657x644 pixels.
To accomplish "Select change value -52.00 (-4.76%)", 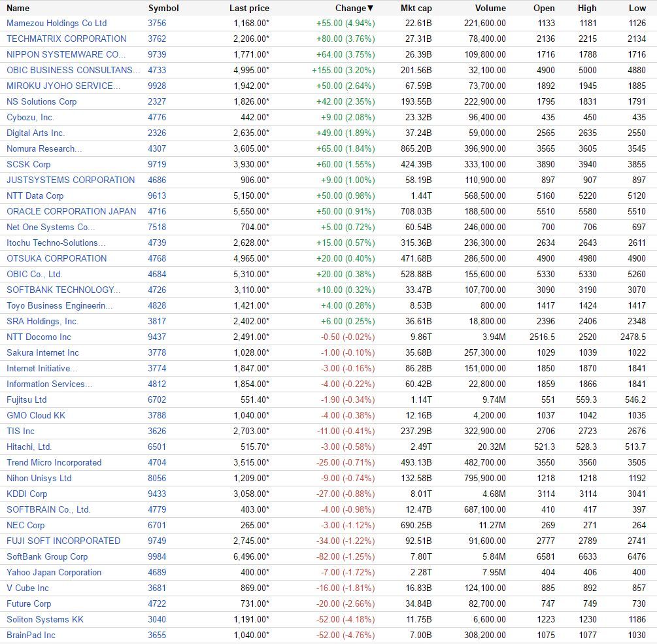I will [x=346, y=636].
